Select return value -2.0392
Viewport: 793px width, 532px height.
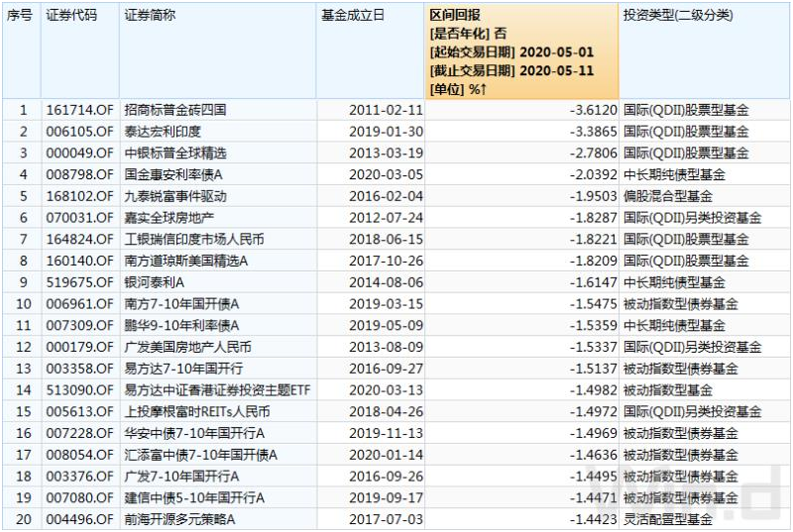[x=593, y=174]
